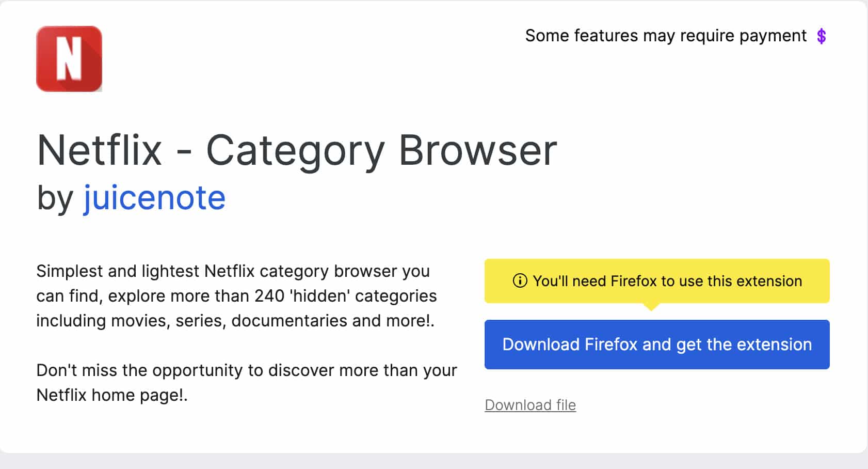The image size is (868, 469).
Task: Click the small arrow pointer below yellow notice
Action: (651, 307)
